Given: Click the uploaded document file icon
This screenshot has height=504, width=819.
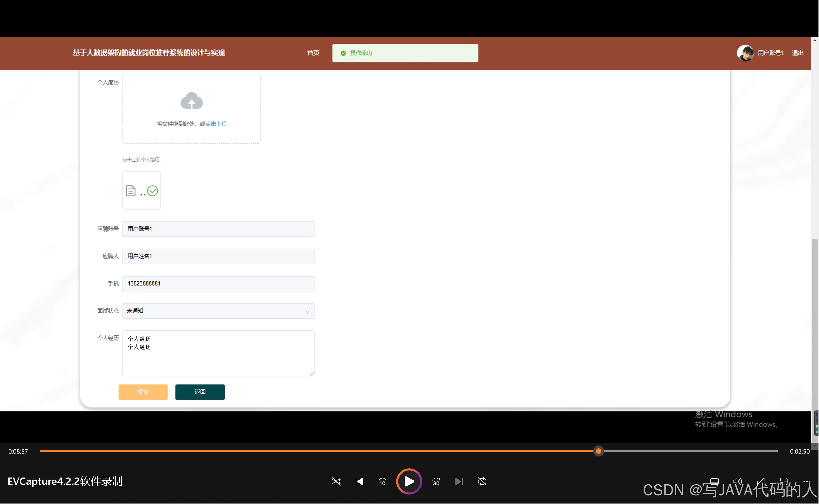Looking at the screenshot, I should coord(131,191).
